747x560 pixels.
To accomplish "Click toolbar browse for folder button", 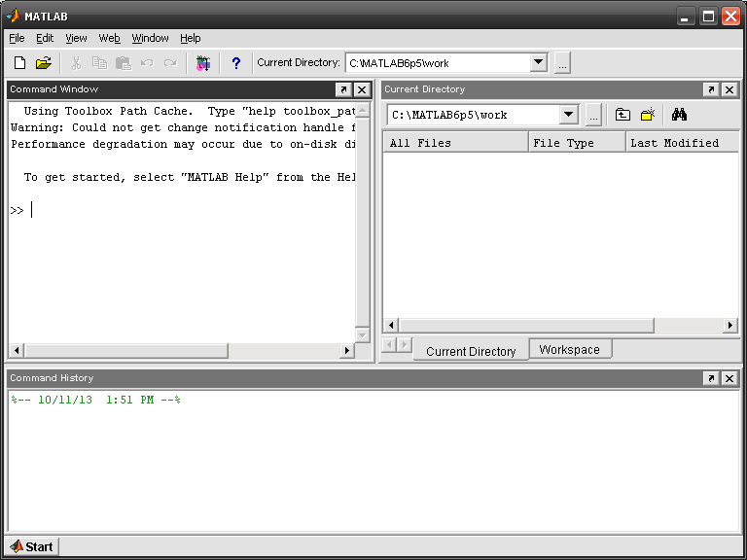I will click(562, 63).
